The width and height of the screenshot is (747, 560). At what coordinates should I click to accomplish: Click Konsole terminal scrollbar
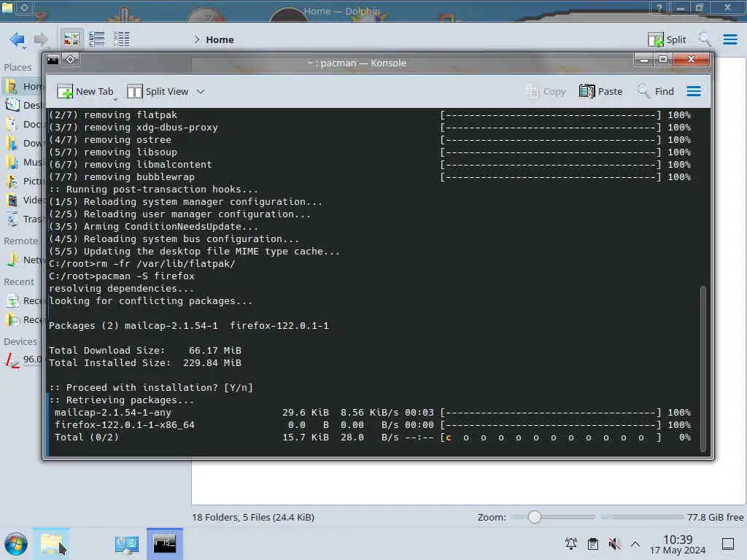click(703, 367)
